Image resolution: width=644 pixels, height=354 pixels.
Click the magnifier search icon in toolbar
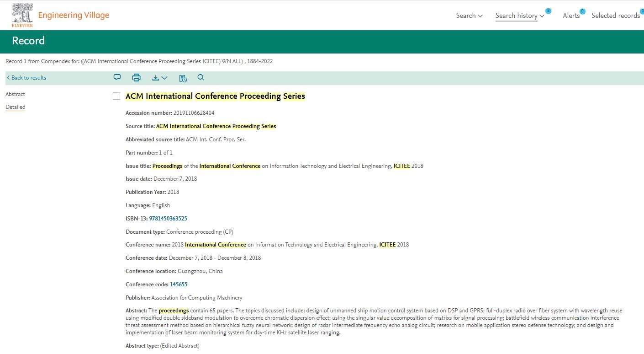(201, 77)
